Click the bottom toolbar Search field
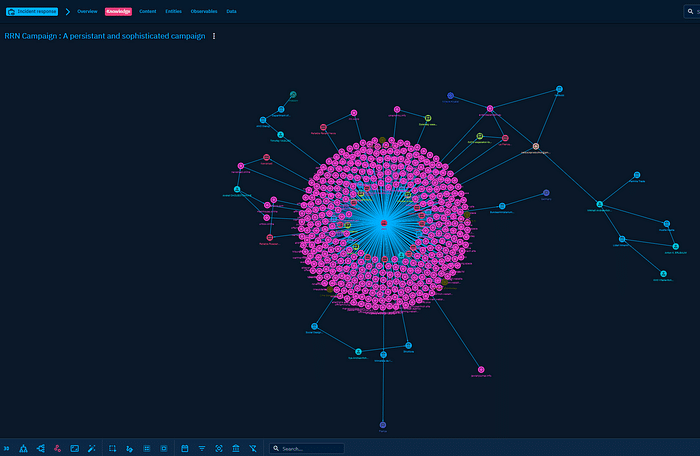 click(310, 449)
